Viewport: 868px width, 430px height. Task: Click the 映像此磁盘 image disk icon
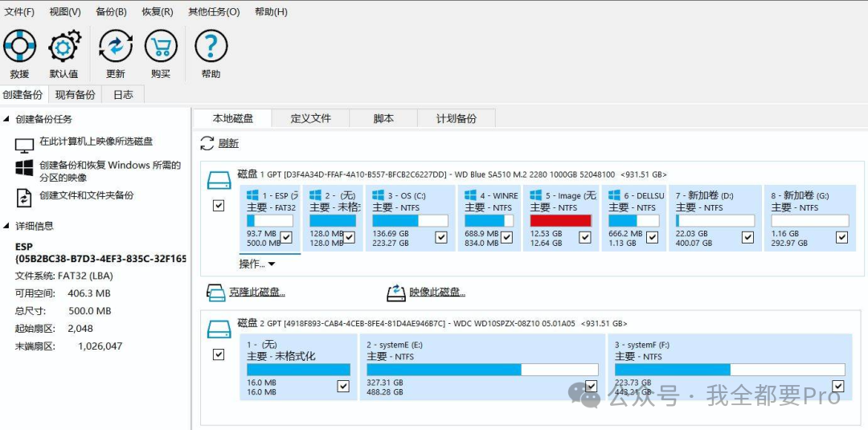(x=395, y=293)
